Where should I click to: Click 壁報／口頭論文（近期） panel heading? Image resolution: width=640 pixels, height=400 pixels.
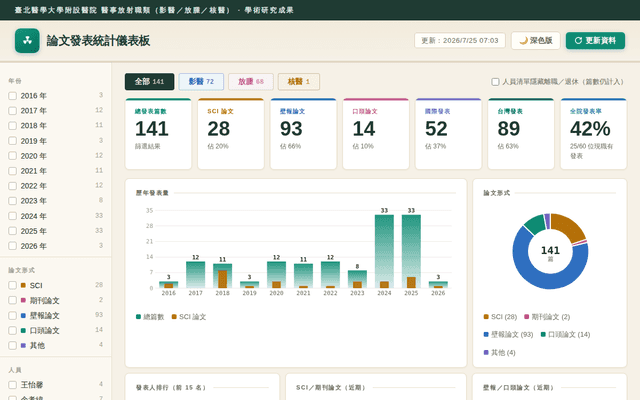click(518, 388)
